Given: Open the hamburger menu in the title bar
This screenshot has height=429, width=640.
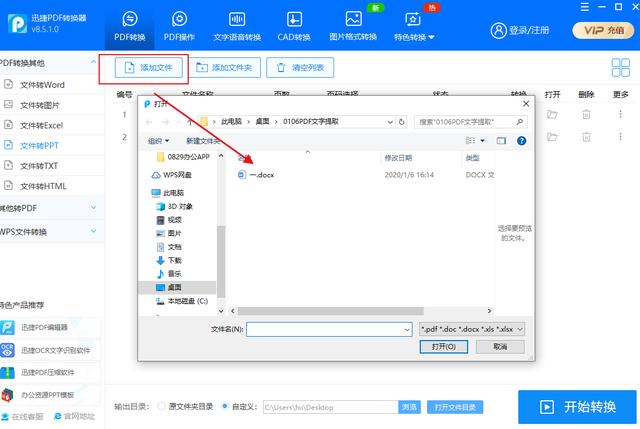Looking at the screenshot, I should pyautogui.click(x=584, y=7).
